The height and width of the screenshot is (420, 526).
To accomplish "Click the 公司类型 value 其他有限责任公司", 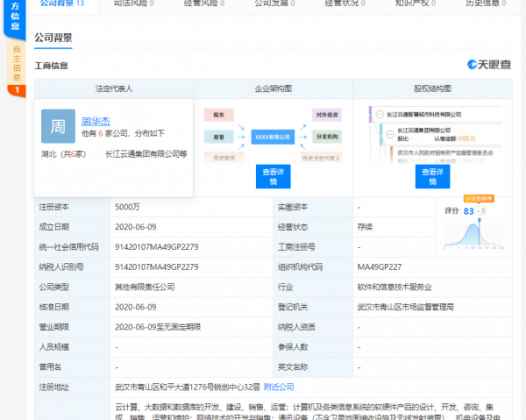I will pos(145,287).
